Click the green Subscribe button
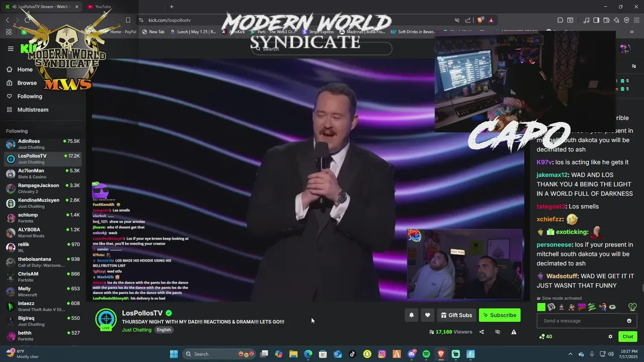Image resolution: width=644 pixels, height=362 pixels. click(500, 315)
